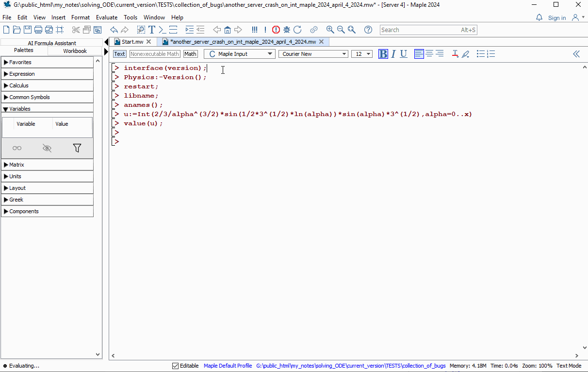Image resolution: width=588 pixels, height=372 pixels.
Task: Click the crossed-out eye hide-variables icon
Action: pyautogui.click(x=47, y=148)
